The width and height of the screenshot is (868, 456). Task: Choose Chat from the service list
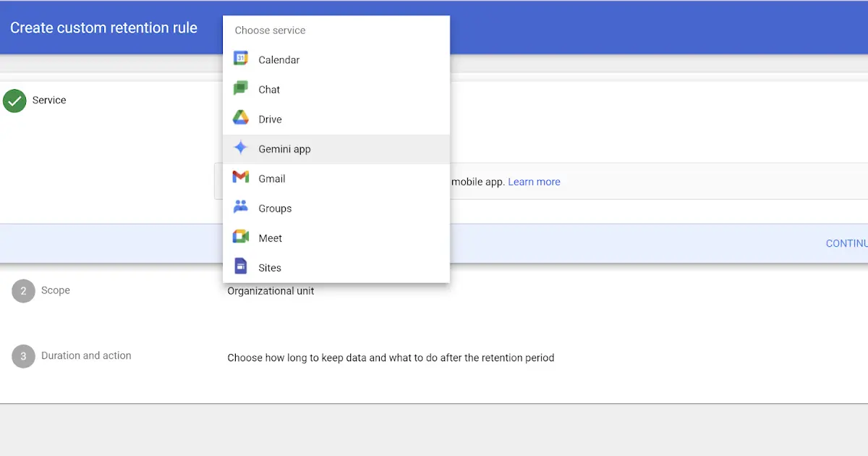[x=336, y=89]
